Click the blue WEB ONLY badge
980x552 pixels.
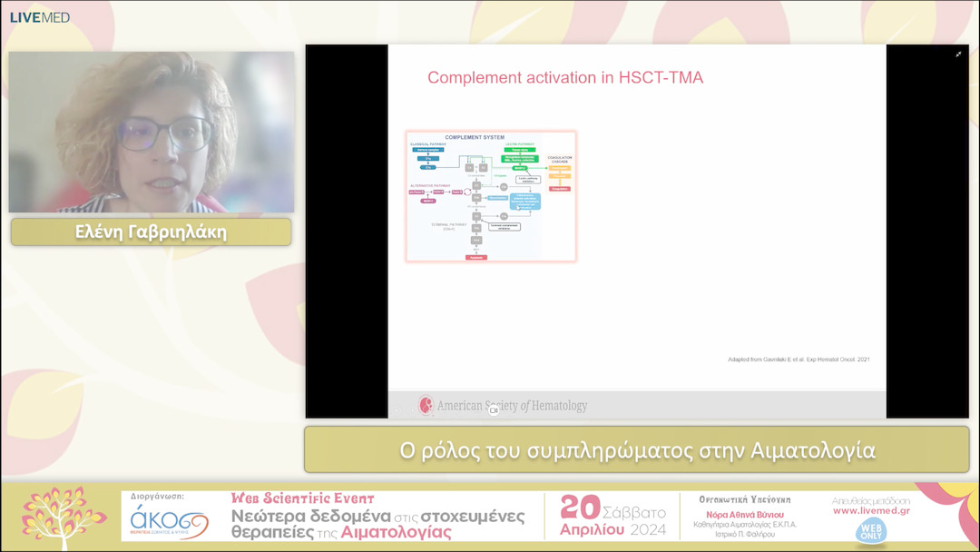[870, 530]
